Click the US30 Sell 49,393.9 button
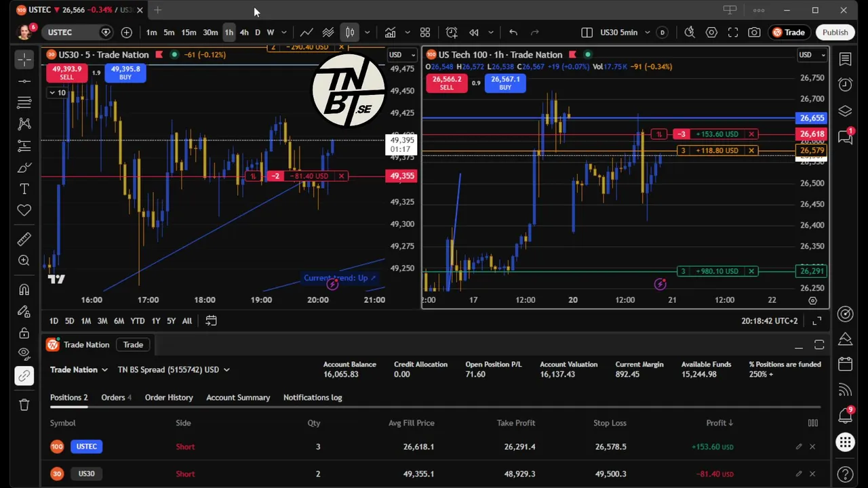Screen dimensions: 868x488 pos(66,73)
